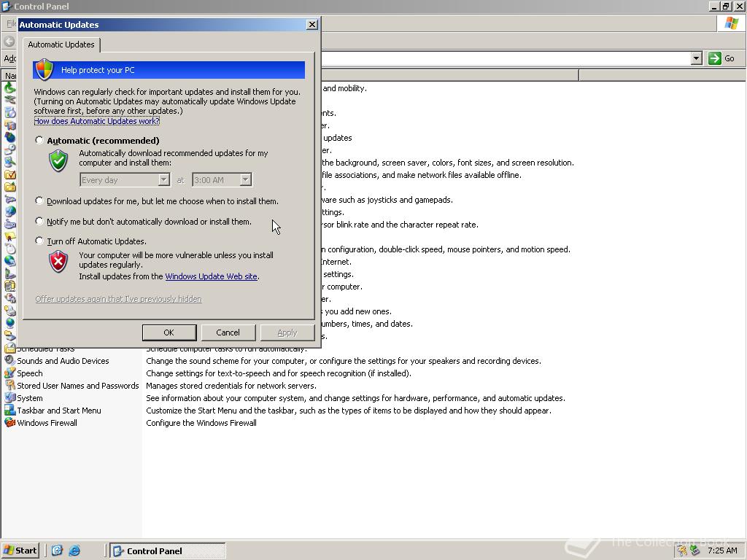Click Cancel in Automatic Updates dialog

click(228, 332)
